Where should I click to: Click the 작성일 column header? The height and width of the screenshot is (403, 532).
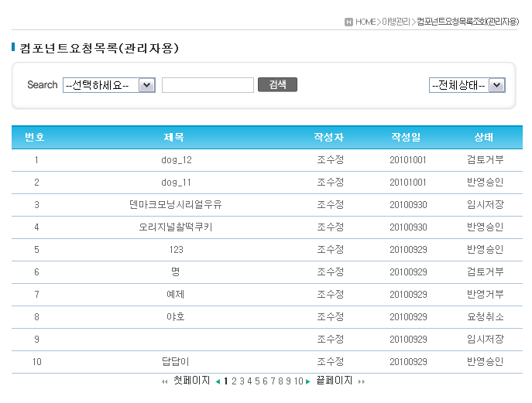[x=407, y=138]
